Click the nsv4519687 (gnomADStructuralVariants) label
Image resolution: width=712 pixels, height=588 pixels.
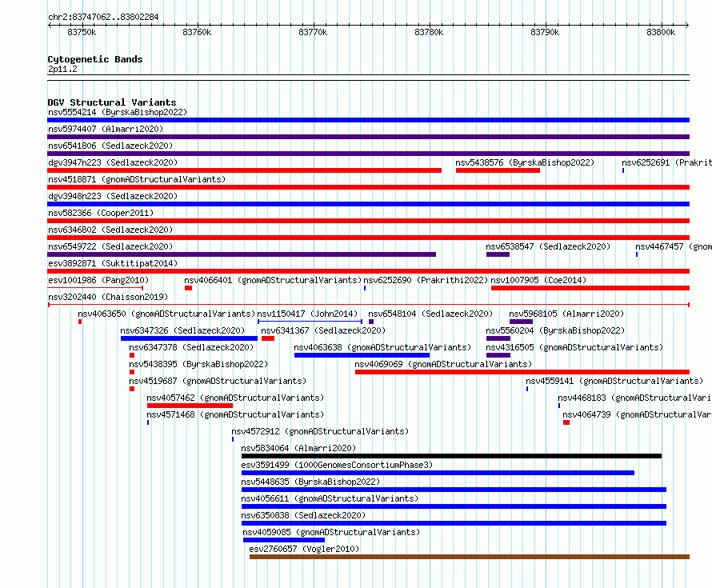click(x=218, y=381)
